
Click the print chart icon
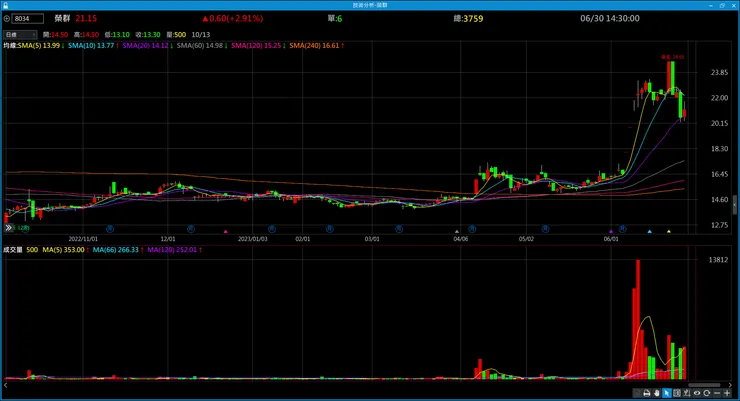647,393
